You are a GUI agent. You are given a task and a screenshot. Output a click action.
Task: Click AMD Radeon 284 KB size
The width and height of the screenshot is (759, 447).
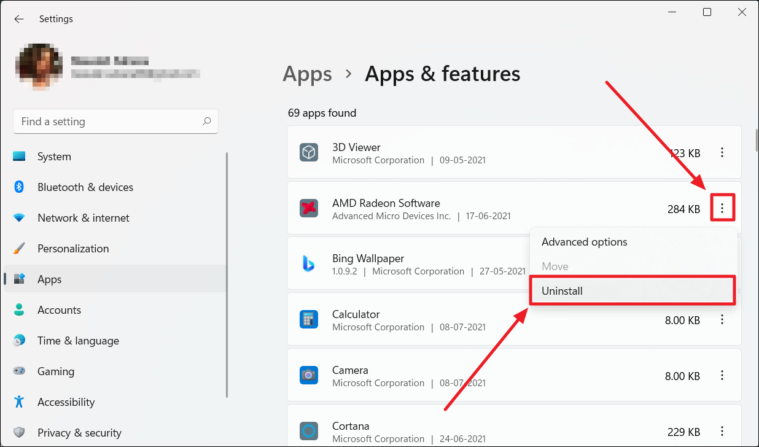(x=683, y=209)
